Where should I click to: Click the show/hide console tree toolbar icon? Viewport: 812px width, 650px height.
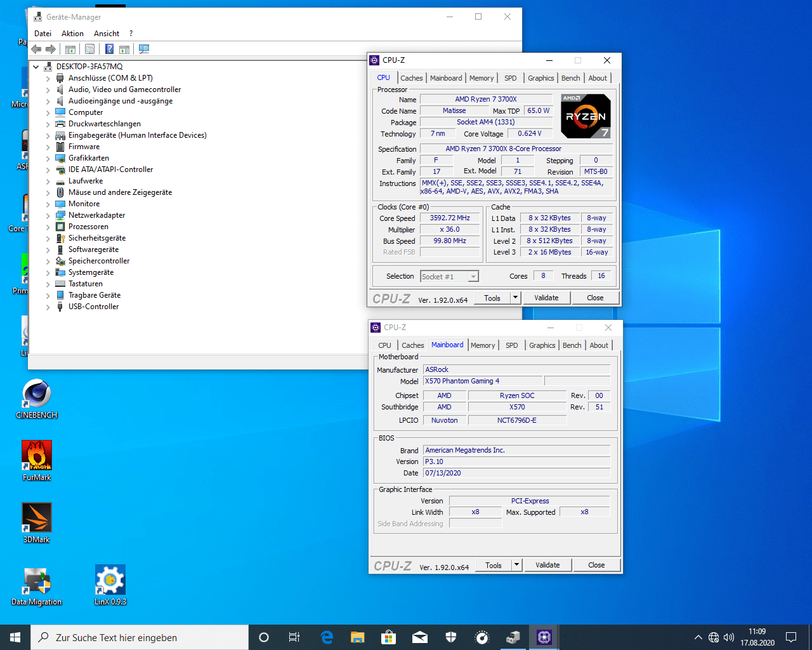[x=70, y=49]
